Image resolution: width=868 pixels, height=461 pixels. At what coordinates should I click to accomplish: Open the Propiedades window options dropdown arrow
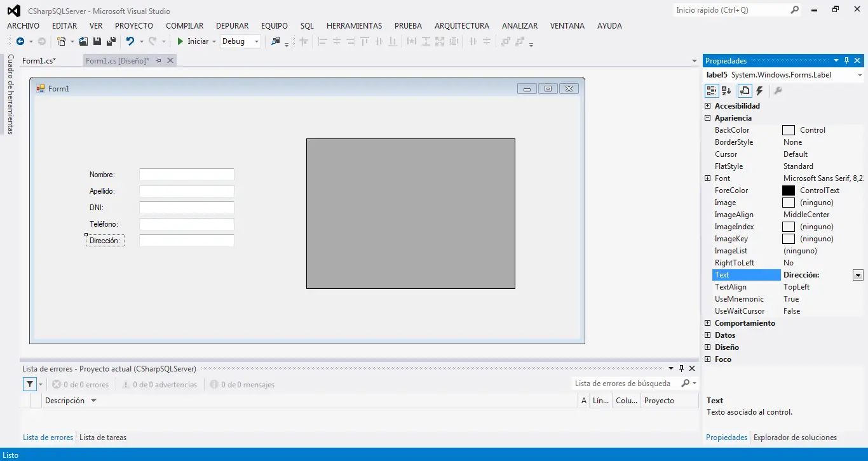836,61
